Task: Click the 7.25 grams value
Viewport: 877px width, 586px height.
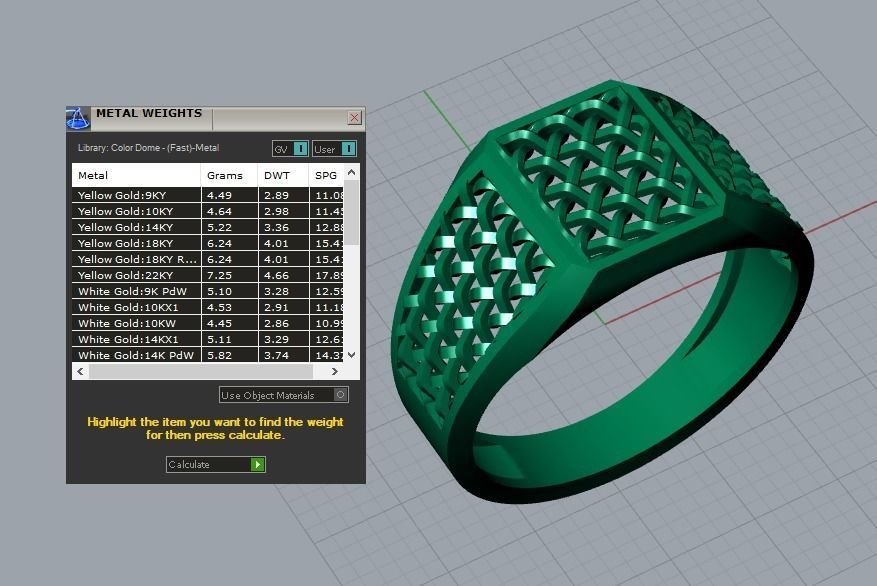Action: 219,275
